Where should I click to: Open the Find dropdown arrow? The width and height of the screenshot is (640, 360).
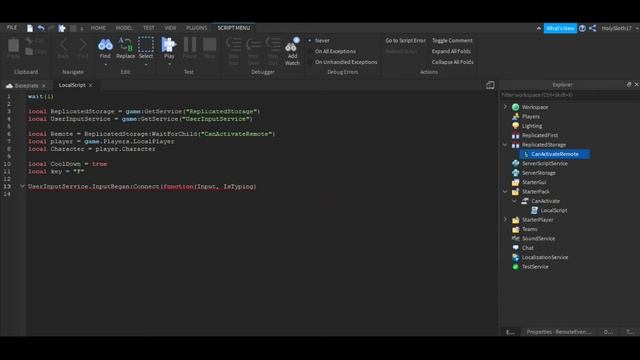click(105, 64)
